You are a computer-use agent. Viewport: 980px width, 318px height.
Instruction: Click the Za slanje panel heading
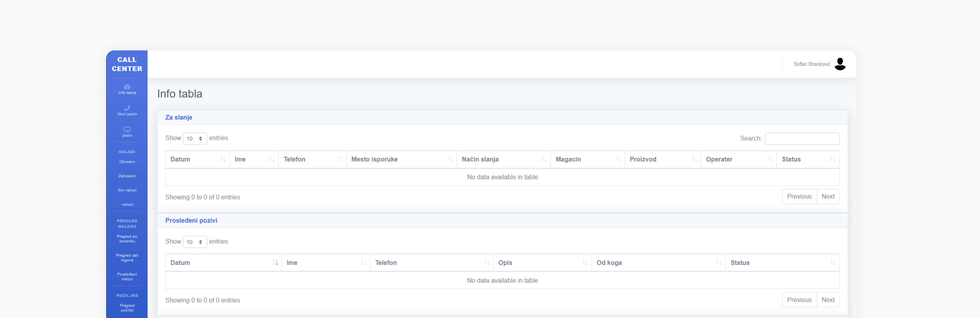click(179, 117)
